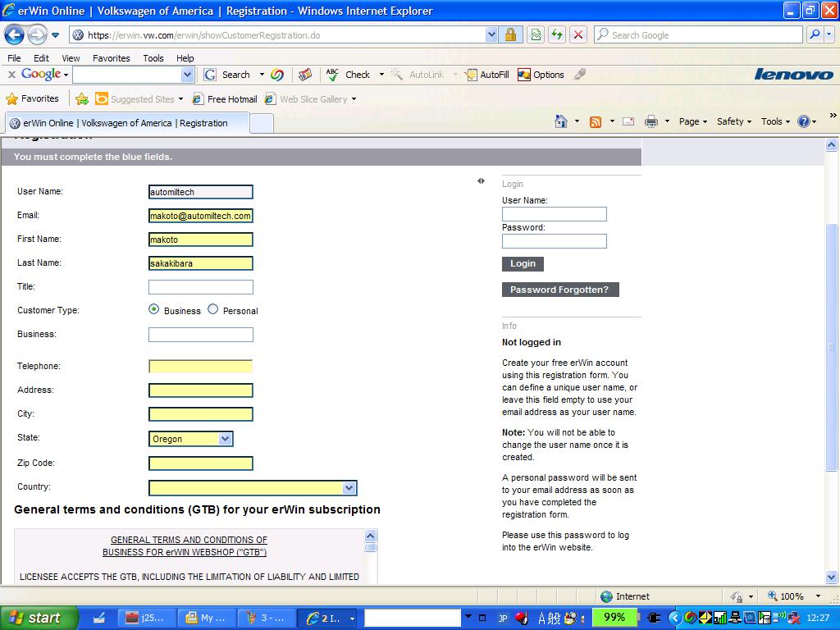Expand the Safety menu dropdown
840x630 pixels.
tap(734, 121)
